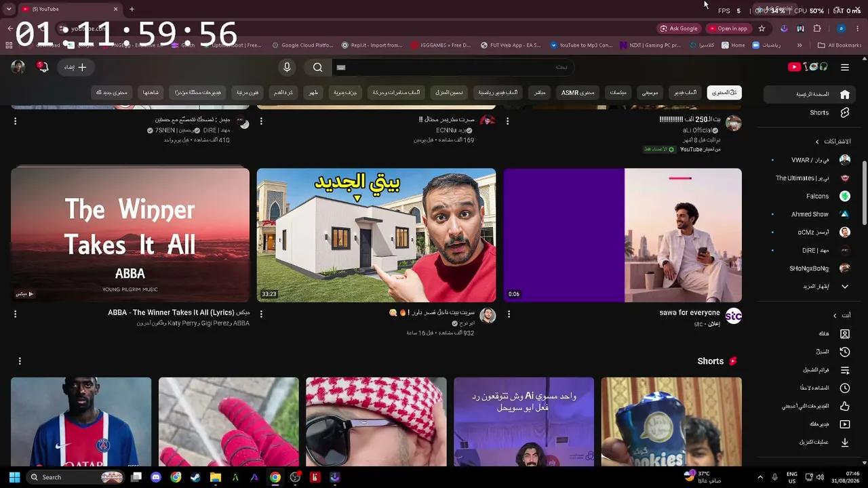This screenshot has height=488, width=868.
Task: Open Your videos (فيديوهاتك) icon
Action: coord(845,424)
